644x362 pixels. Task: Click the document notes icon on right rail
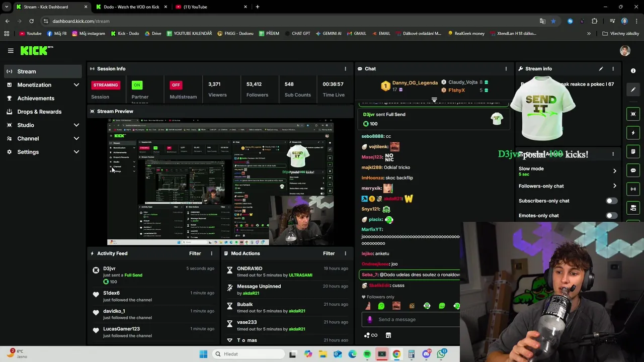point(633,152)
